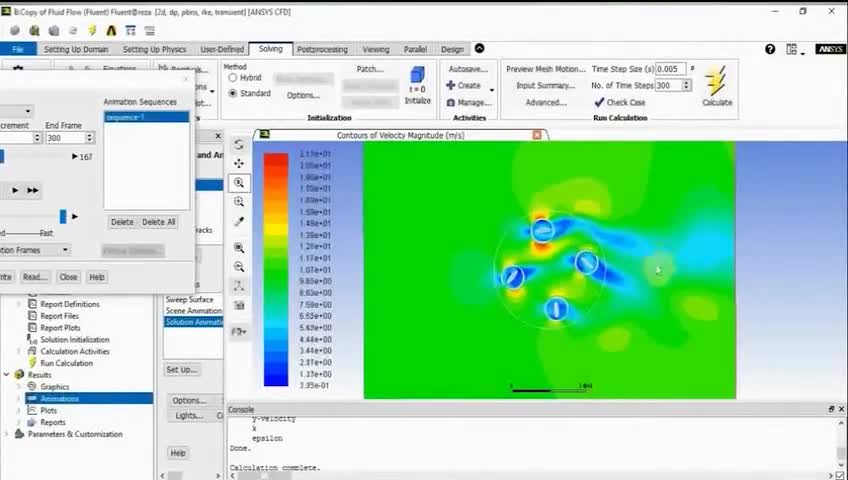848x480 pixels.
Task: Click the first gray sphere quick-access icon
Action: pos(15,30)
